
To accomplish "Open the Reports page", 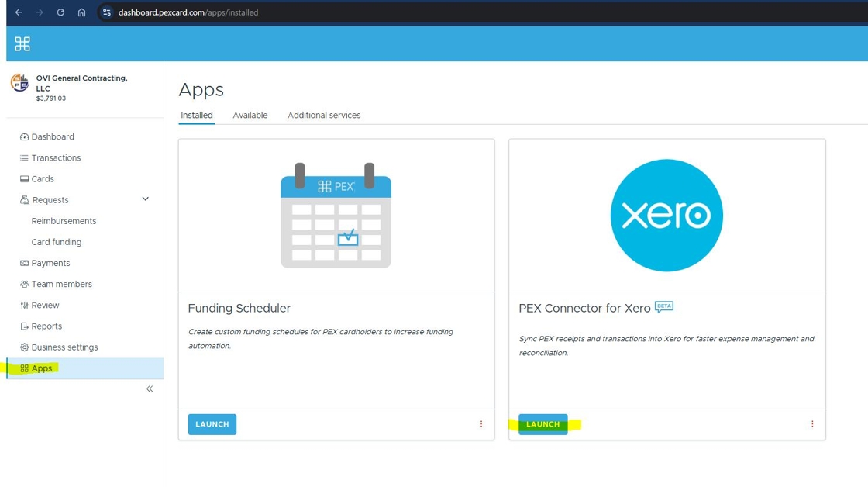I will click(46, 326).
